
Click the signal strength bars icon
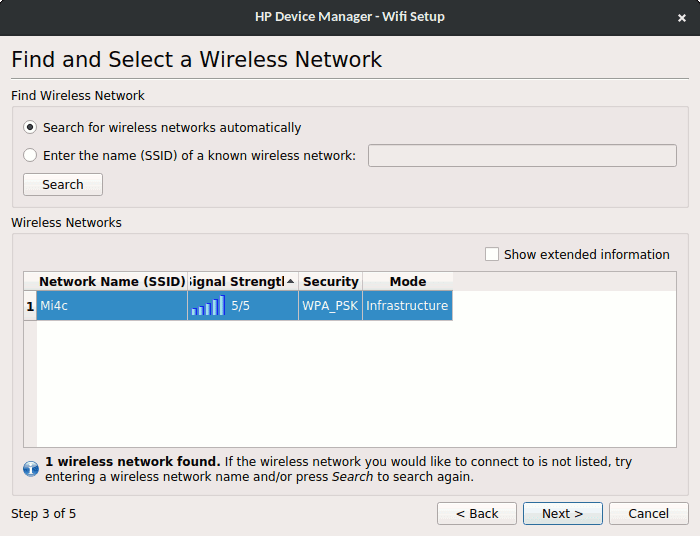coord(208,306)
